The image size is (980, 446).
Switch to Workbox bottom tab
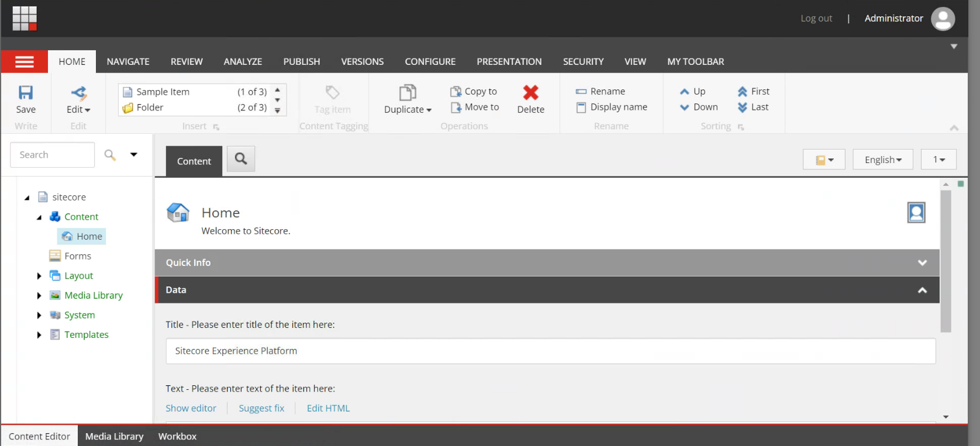177,436
